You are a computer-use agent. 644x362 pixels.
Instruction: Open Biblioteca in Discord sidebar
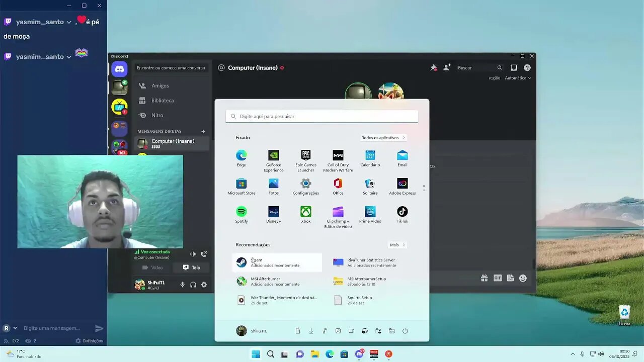(x=172, y=101)
